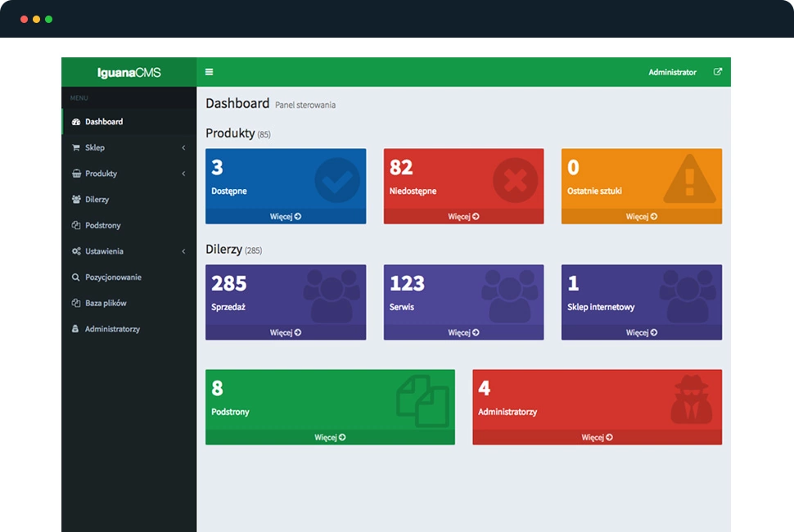This screenshot has height=532, width=794.
Task: Click the yellow minimize window dot
Action: point(37,19)
